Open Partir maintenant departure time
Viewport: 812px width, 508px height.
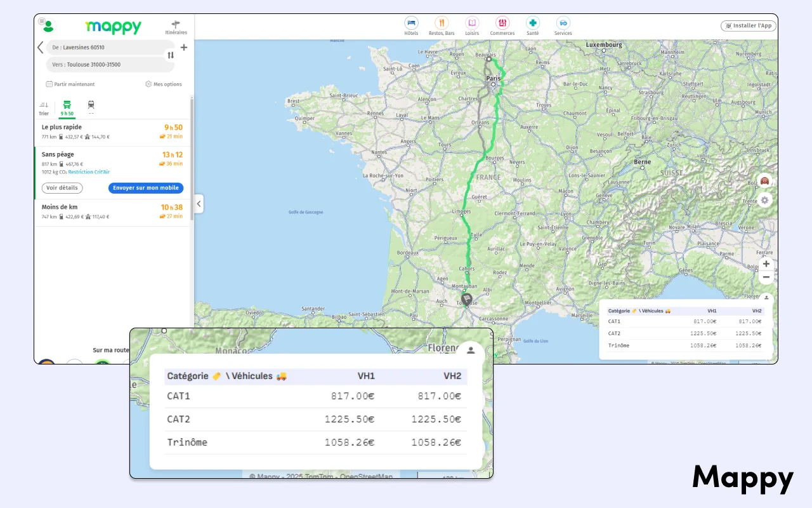click(x=70, y=84)
